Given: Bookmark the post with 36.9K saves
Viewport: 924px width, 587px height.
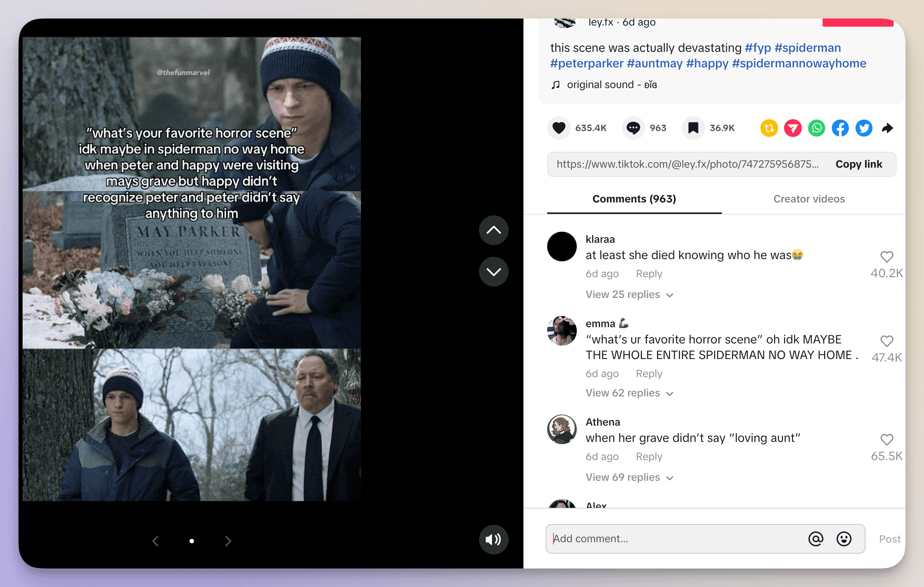Looking at the screenshot, I should coord(693,128).
